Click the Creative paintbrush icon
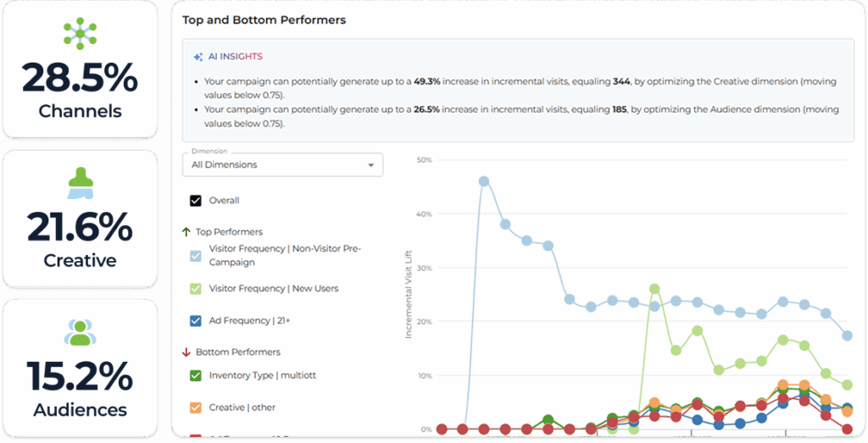 [80, 183]
